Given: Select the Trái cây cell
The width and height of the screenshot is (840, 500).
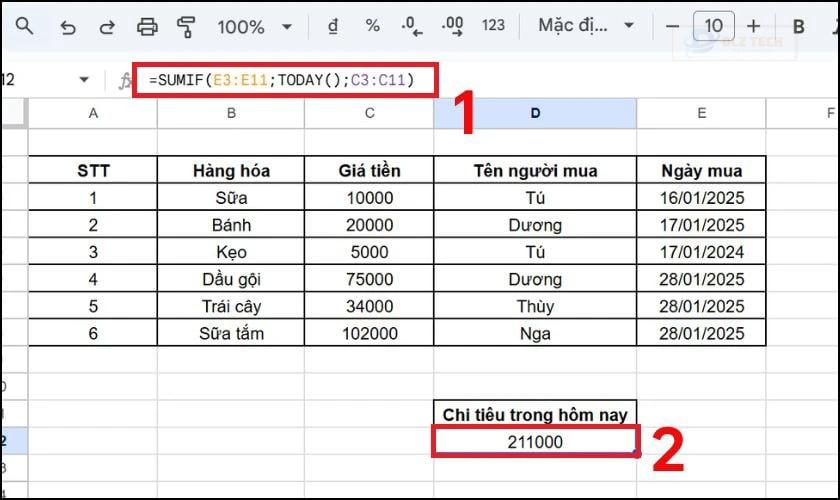Looking at the screenshot, I should click(231, 306).
